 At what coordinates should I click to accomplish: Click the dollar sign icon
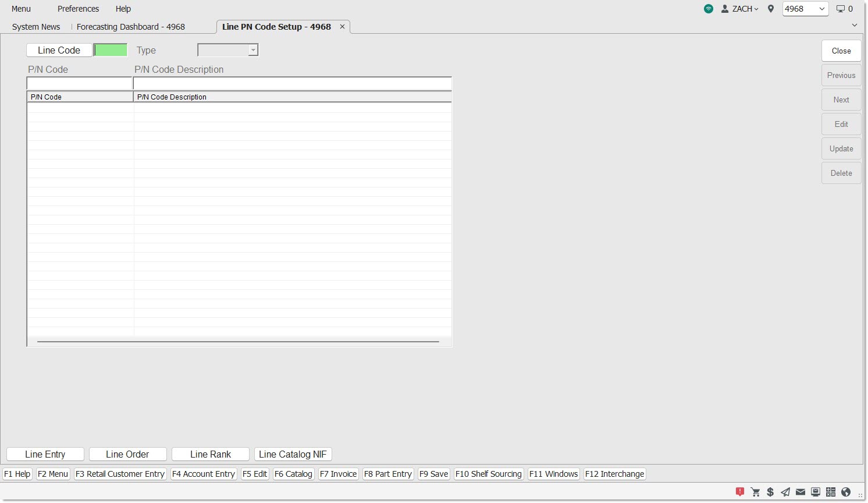(770, 492)
